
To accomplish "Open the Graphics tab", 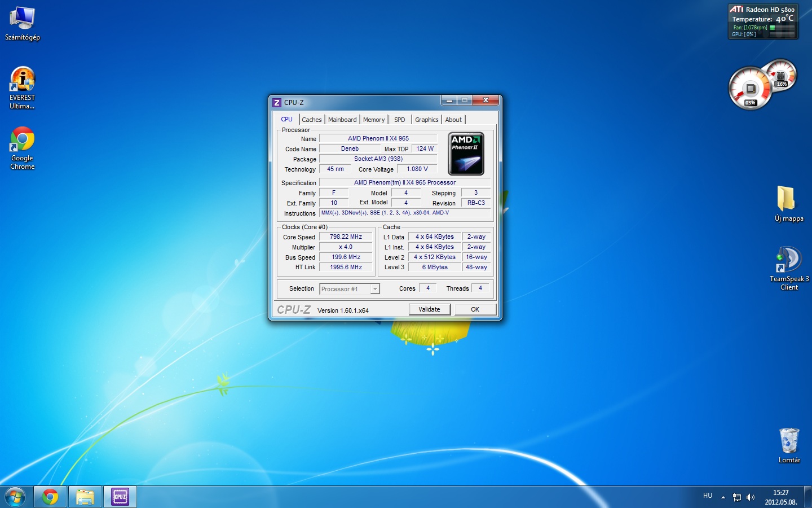I will pyautogui.click(x=426, y=120).
